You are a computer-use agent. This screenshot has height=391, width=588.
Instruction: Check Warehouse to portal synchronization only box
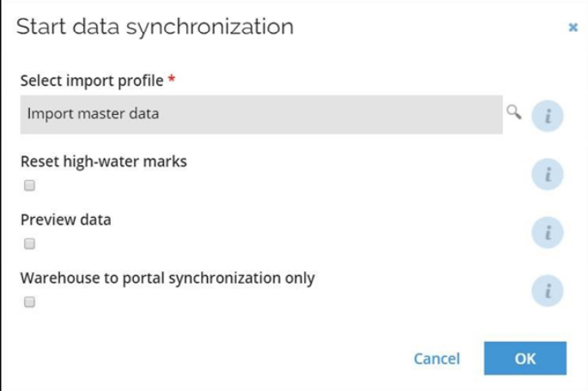coord(30,302)
